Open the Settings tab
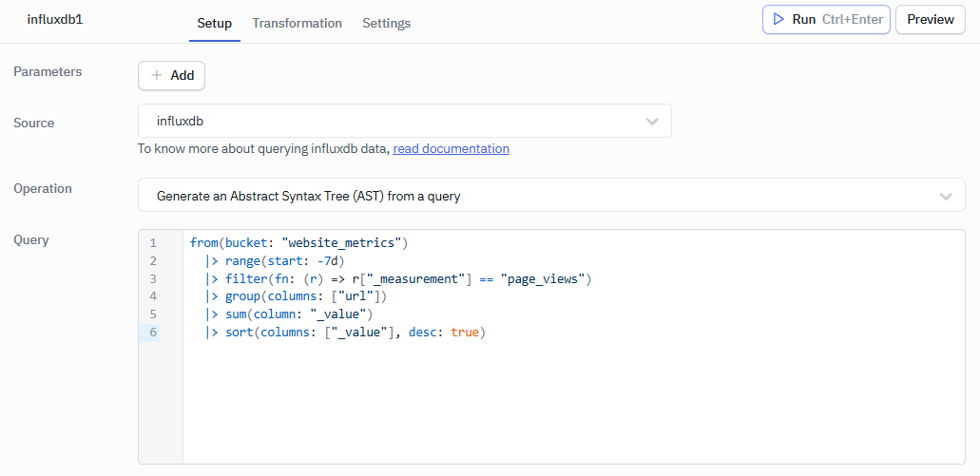This screenshot has width=980, height=476. coord(386,23)
